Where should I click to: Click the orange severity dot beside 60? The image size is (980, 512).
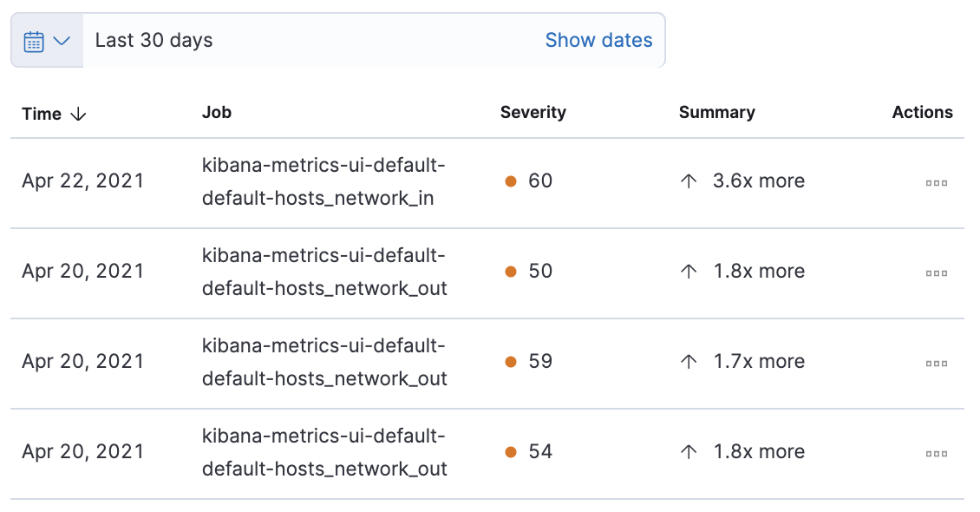tap(511, 181)
